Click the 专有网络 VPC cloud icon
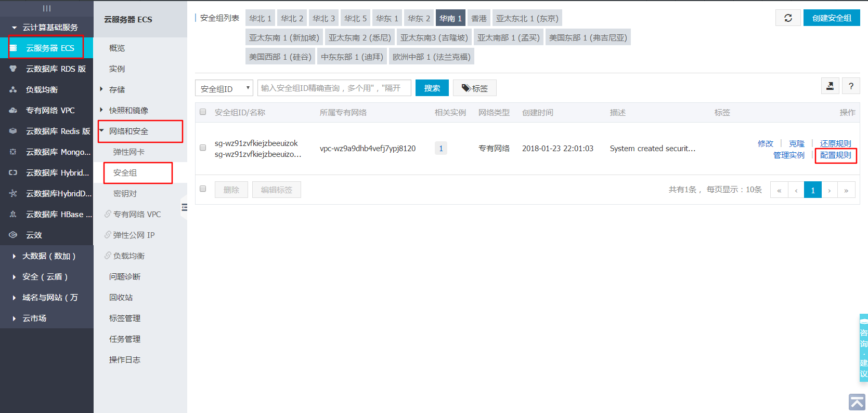The image size is (868, 413). 14,110
